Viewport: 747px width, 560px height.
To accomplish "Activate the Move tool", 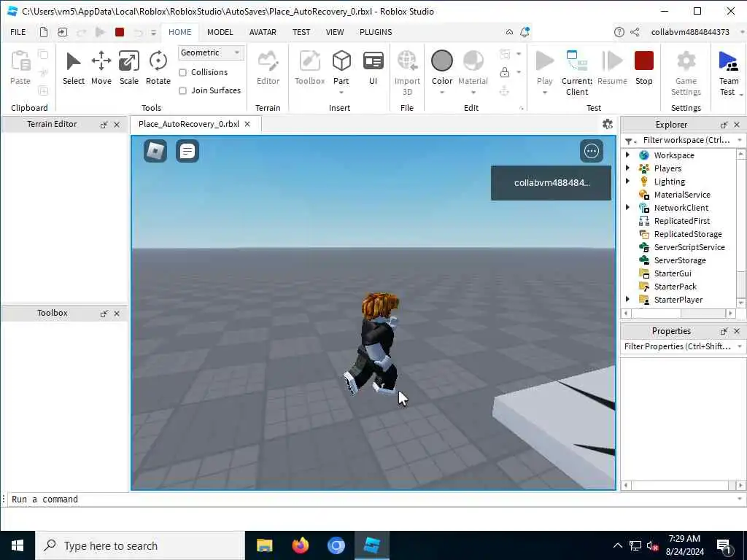I will pos(101,69).
